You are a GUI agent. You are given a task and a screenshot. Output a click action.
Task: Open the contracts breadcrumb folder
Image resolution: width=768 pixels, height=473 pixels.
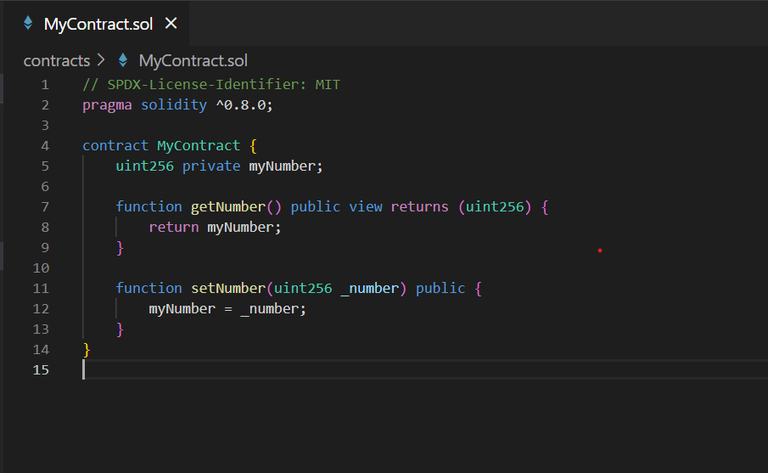[x=57, y=61]
